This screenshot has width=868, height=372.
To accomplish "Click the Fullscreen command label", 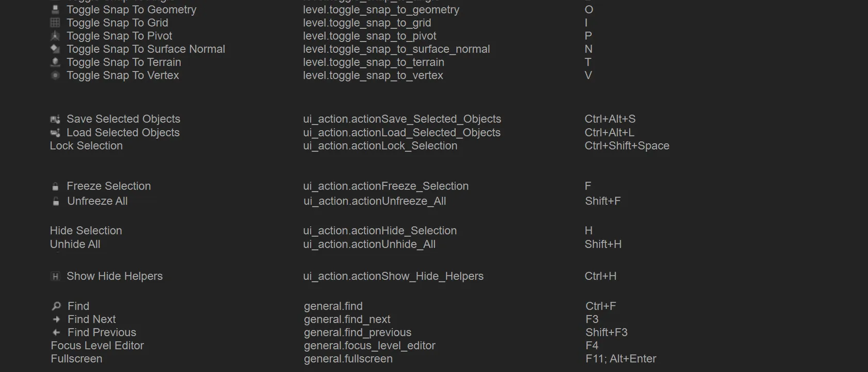I will tap(76, 359).
